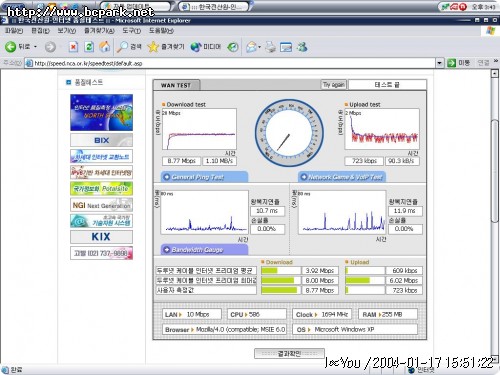Click the Go button beside address bar

click(459, 63)
